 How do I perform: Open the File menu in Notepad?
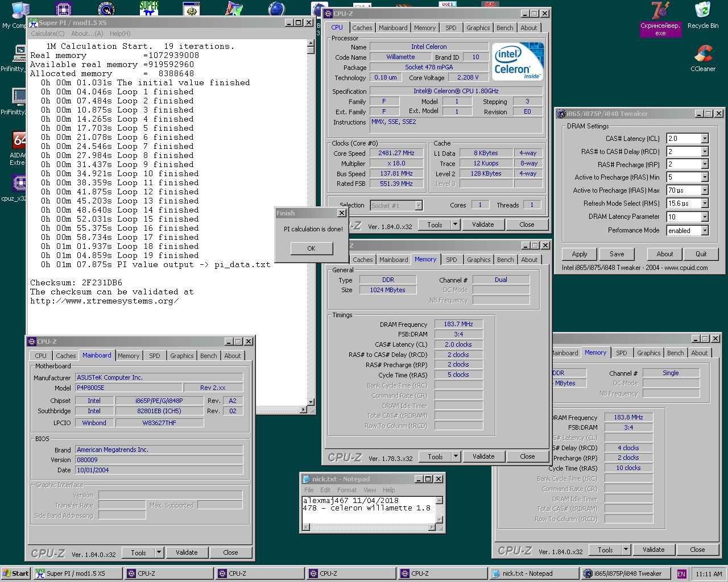coord(309,490)
